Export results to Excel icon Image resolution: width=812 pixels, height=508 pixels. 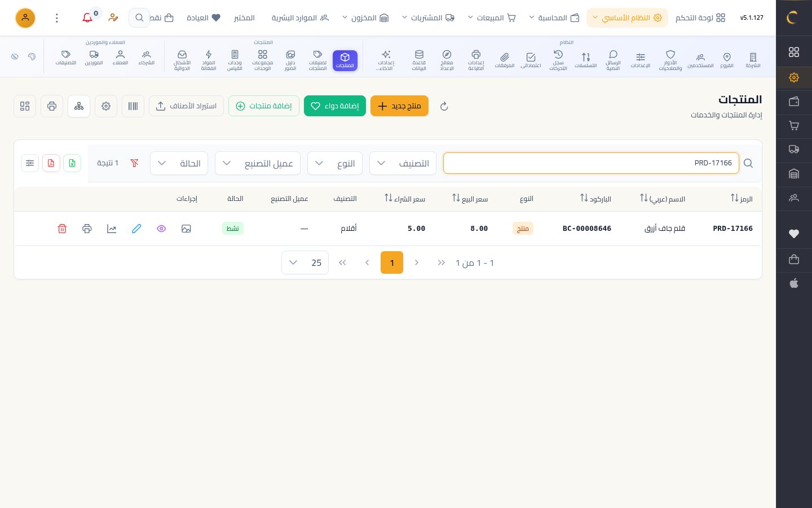pos(72,163)
